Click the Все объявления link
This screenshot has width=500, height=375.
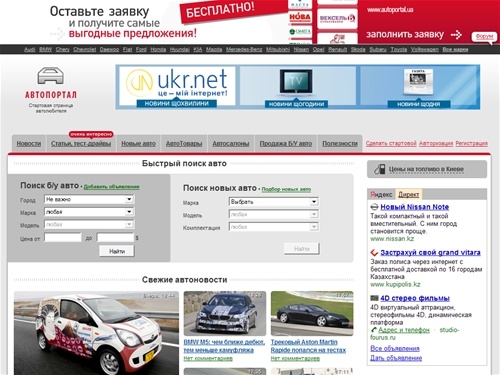(x=395, y=349)
